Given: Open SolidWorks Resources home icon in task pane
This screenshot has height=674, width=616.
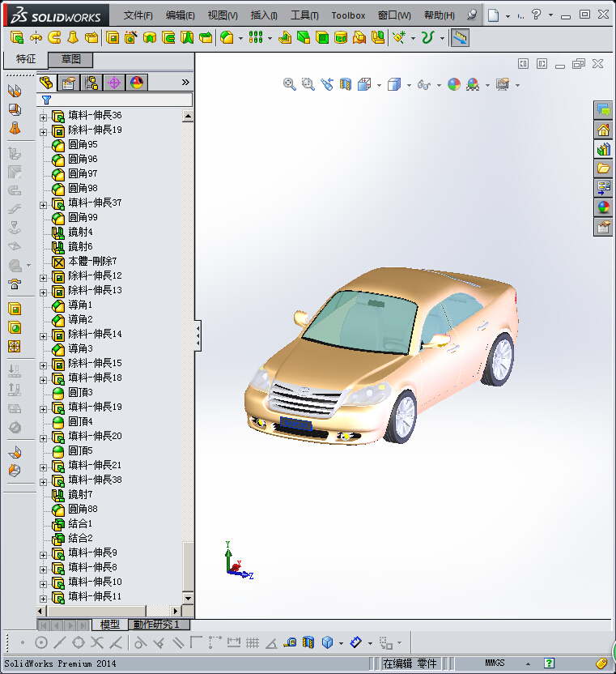Looking at the screenshot, I should click(603, 130).
